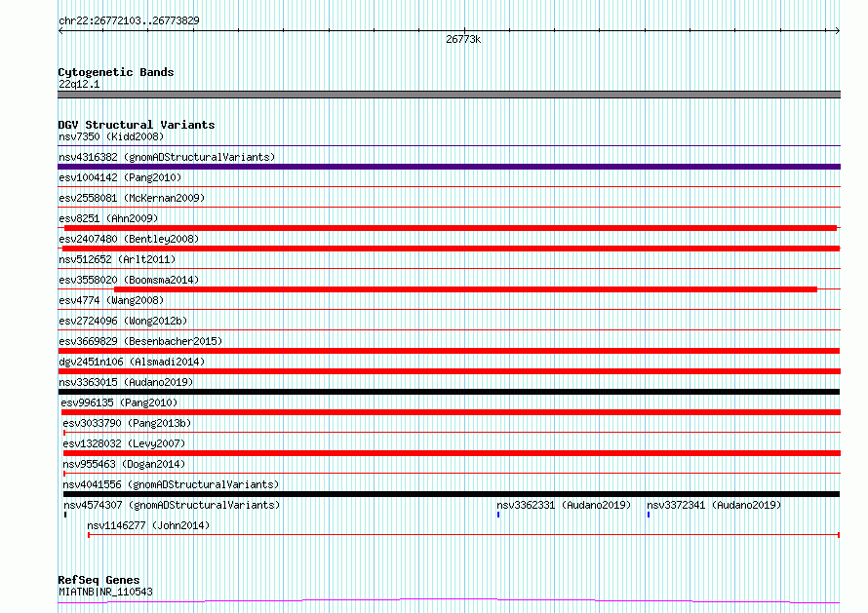Click the blue marker under nsv3372341
Image resolution: width=868 pixels, height=613 pixels.
click(x=649, y=515)
